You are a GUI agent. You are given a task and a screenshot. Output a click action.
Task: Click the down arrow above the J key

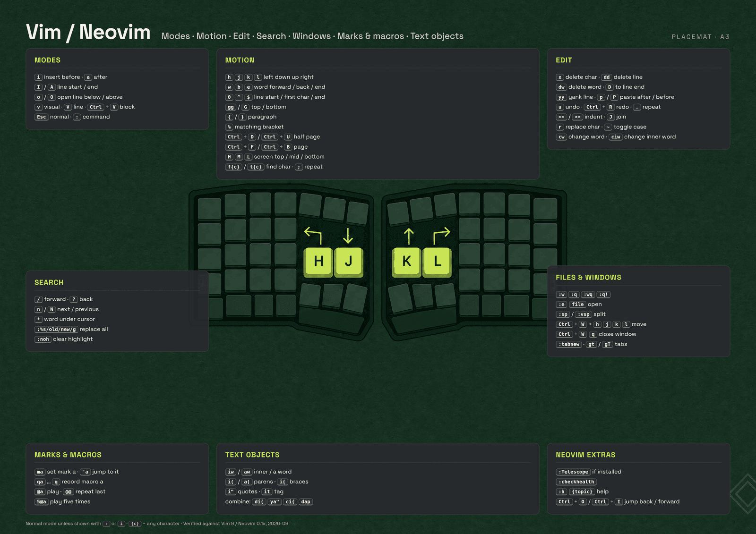[348, 236]
